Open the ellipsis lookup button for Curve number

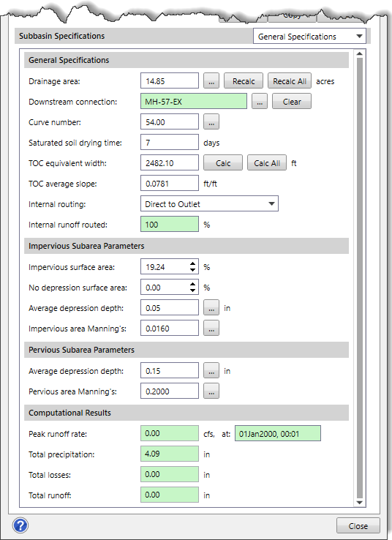tap(211, 122)
